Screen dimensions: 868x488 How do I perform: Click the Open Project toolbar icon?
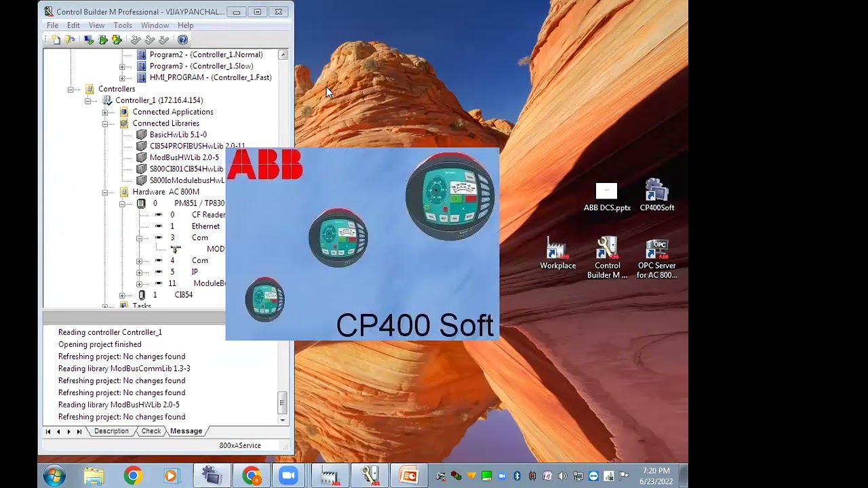point(70,40)
